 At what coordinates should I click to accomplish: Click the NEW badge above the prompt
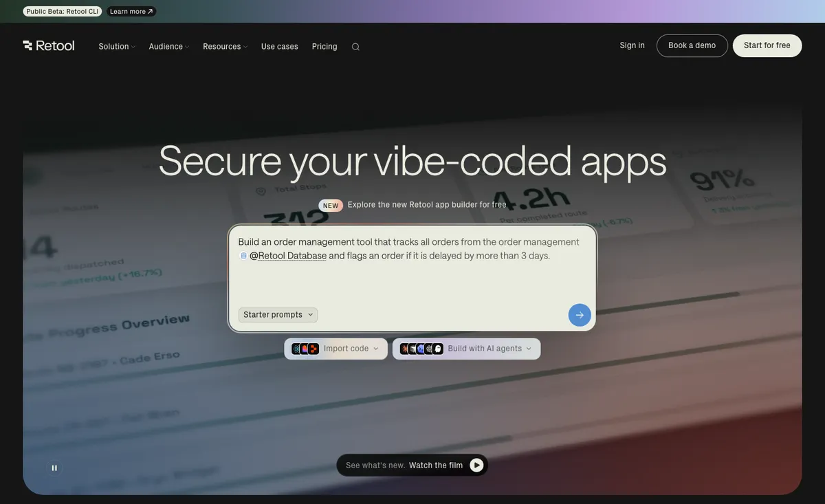(x=331, y=206)
